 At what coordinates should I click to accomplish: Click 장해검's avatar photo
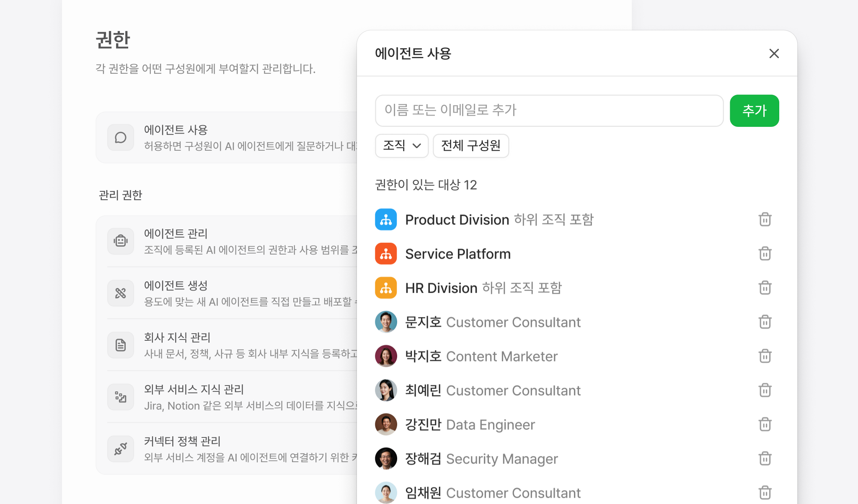(386, 459)
